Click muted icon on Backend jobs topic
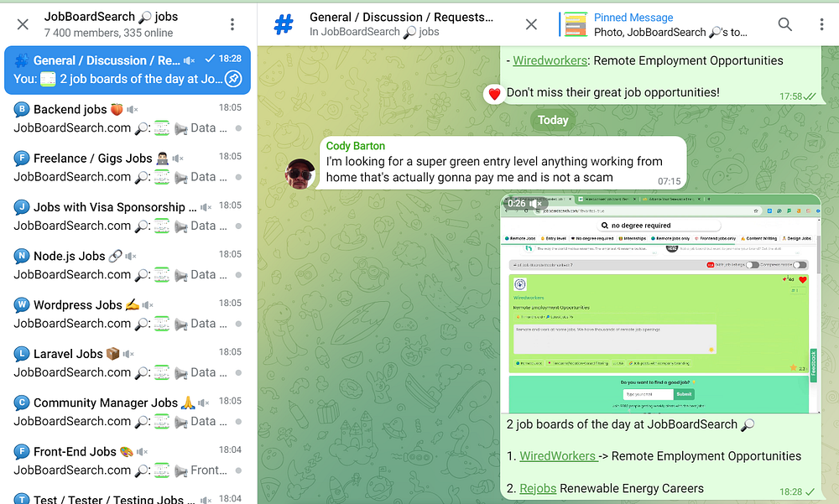Viewport: 839px width, 504px height. point(133,110)
